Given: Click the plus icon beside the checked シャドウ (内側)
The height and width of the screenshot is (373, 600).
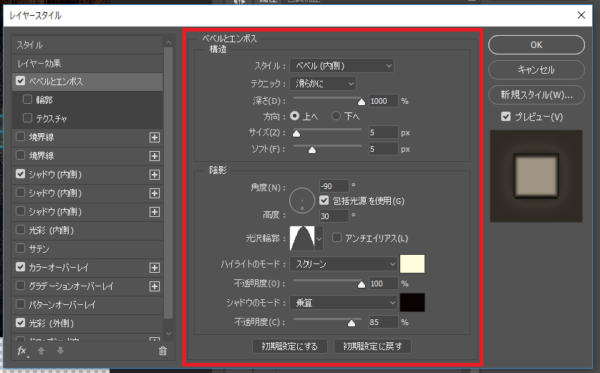Looking at the screenshot, I should click(155, 175).
